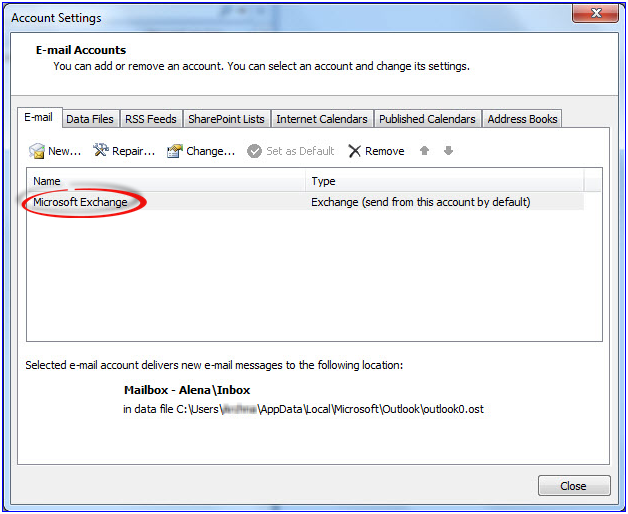Image resolution: width=628 pixels, height=514 pixels.
Task: Click the Set as Default checkmark icon
Action: pos(254,151)
